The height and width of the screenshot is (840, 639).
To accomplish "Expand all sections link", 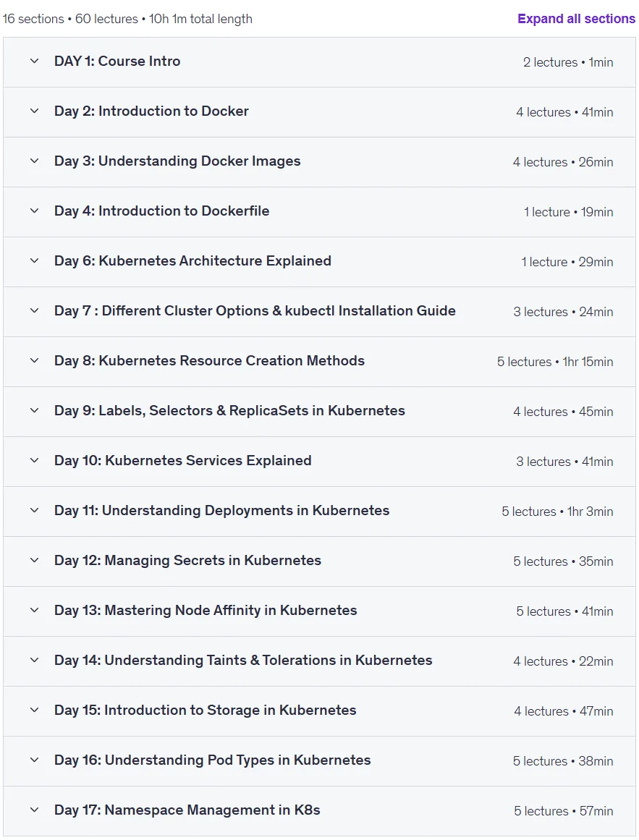I will [x=576, y=19].
